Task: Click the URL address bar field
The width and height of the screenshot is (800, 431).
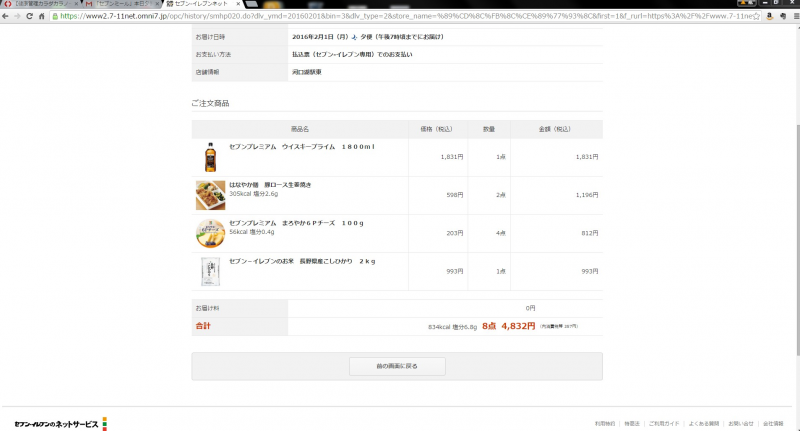Action: (400, 16)
